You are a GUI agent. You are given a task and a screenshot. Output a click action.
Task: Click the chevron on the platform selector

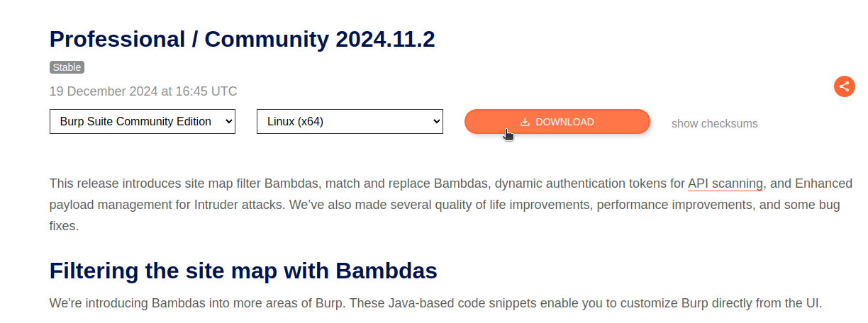[436, 122]
